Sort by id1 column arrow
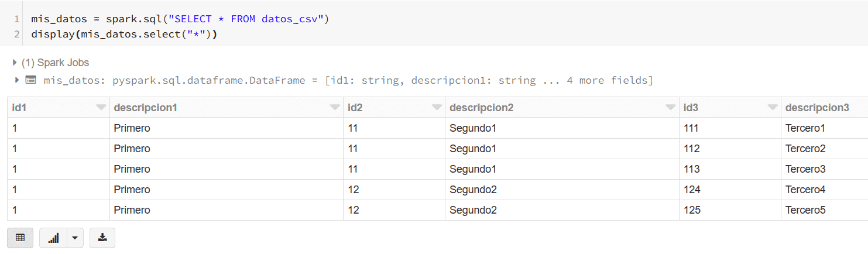868x254 pixels. click(101, 107)
